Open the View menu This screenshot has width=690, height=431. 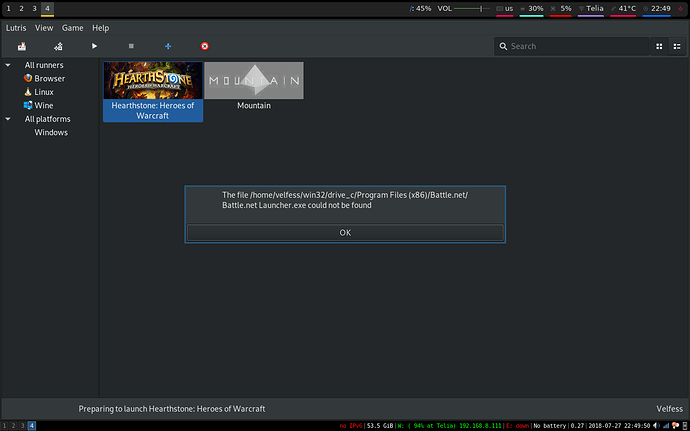[x=44, y=28]
